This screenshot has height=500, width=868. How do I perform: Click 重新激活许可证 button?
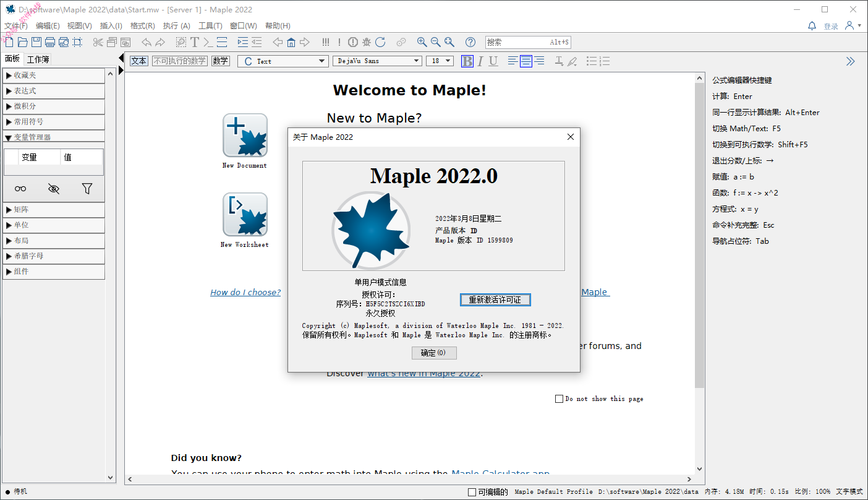(495, 300)
